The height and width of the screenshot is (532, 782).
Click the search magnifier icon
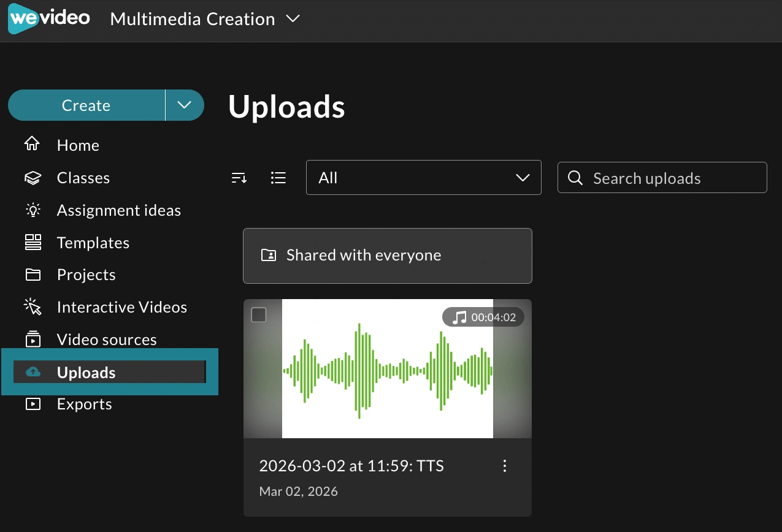[575, 178]
